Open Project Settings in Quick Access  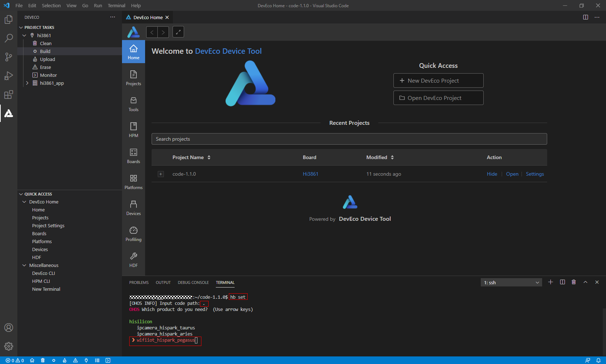pyautogui.click(x=48, y=226)
